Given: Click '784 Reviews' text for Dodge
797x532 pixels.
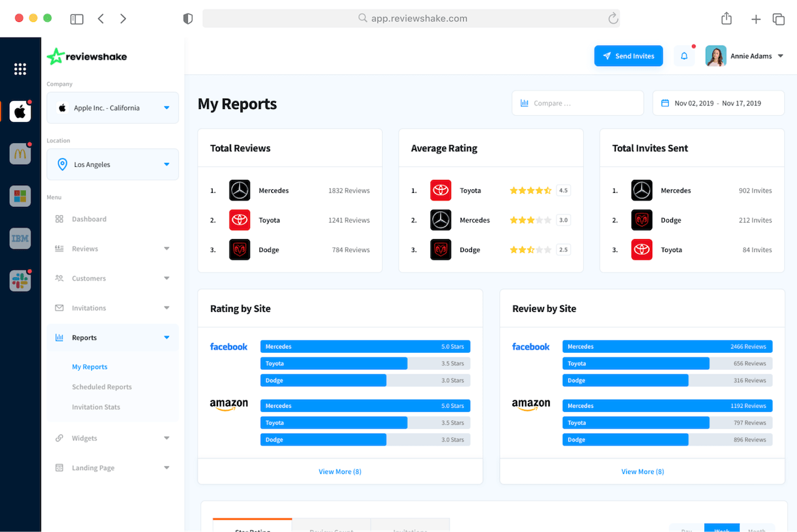Looking at the screenshot, I should [x=351, y=249].
